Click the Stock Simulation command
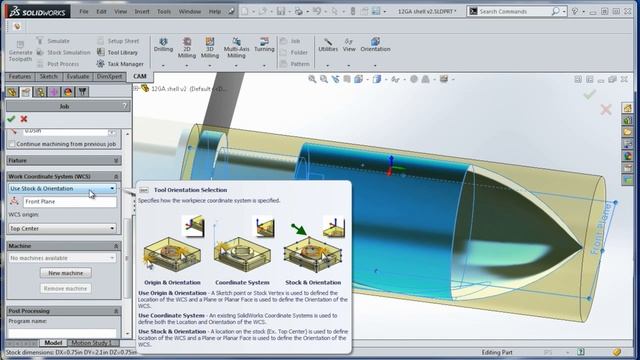The height and width of the screenshot is (360, 640). click(x=63, y=52)
